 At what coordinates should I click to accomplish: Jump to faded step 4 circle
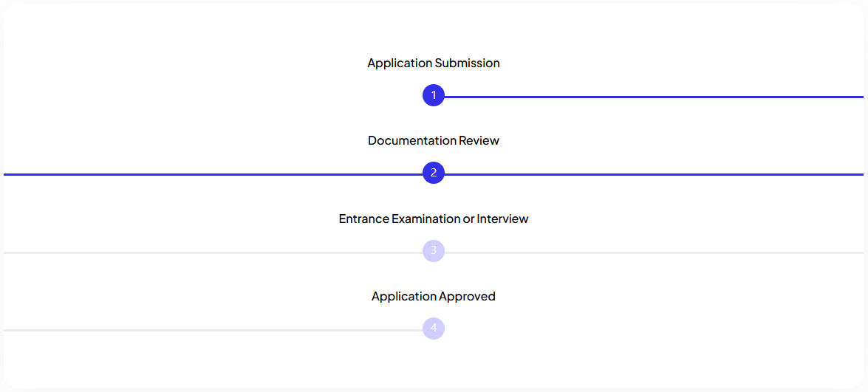coord(434,329)
